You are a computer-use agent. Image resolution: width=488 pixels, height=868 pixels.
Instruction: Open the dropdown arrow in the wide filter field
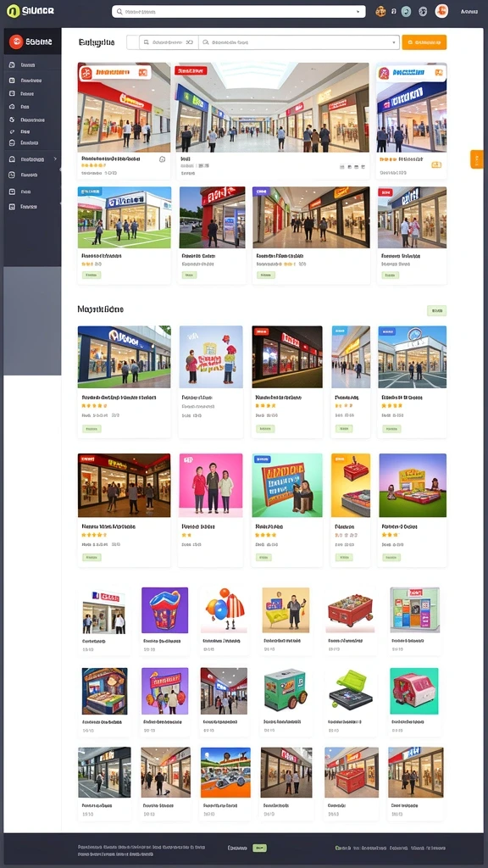tap(393, 42)
